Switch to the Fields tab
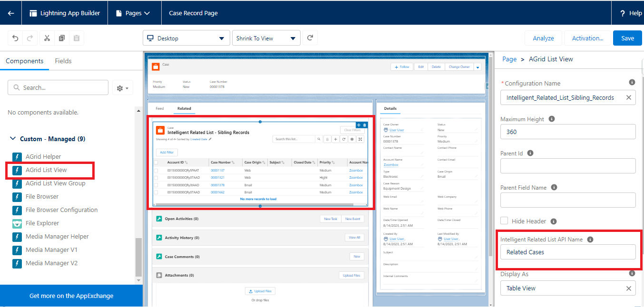This screenshot has width=644, height=307. [63, 61]
